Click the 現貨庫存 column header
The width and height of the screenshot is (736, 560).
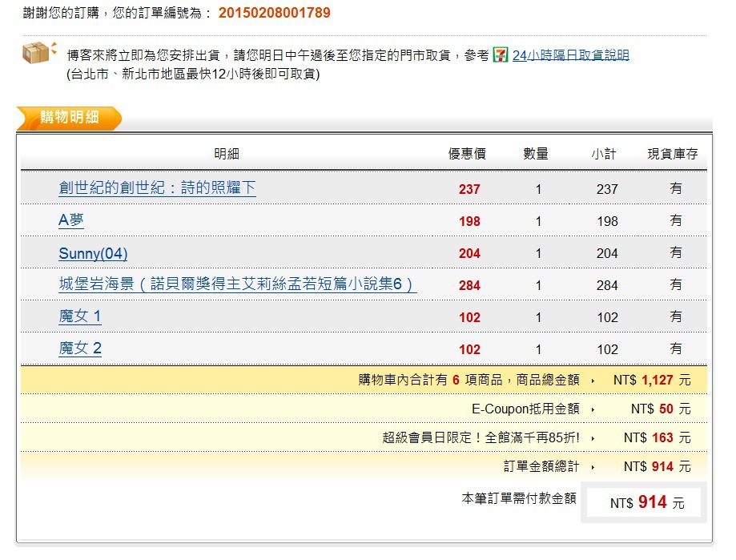[x=673, y=154]
